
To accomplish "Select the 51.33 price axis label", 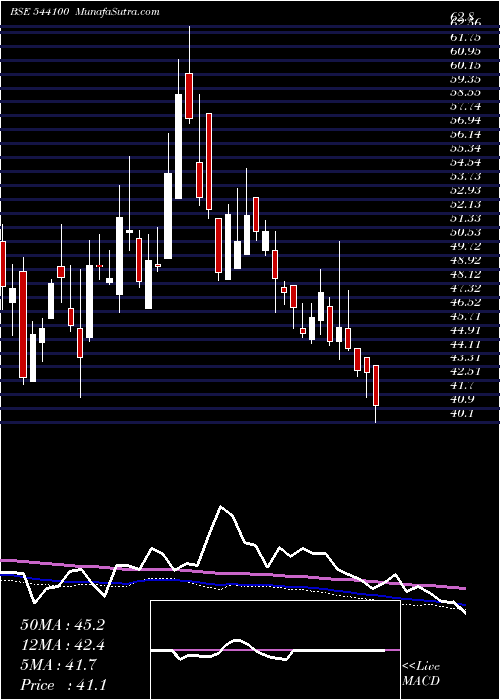I will click(x=465, y=218).
